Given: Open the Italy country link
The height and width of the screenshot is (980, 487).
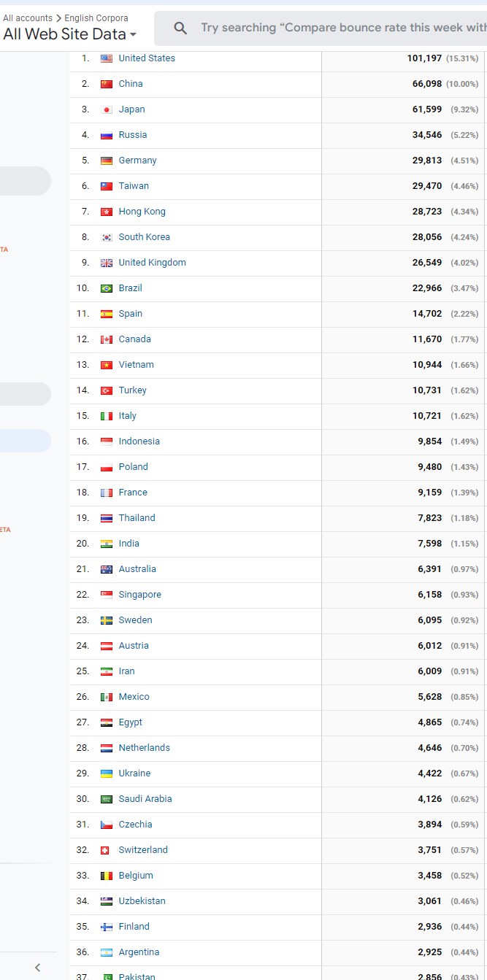Looking at the screenshot, I should (128, 416).
